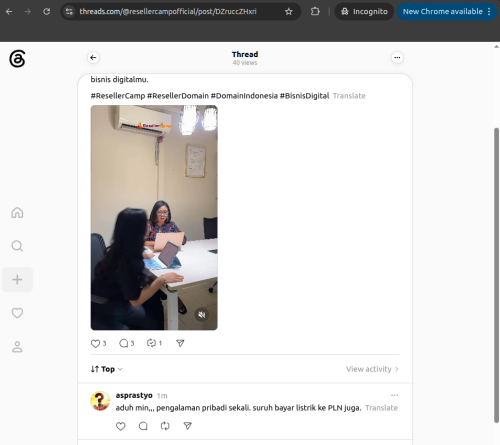Go to Home in the sidebar
Viewport: 500px width, 445px height.
point(17,213)
